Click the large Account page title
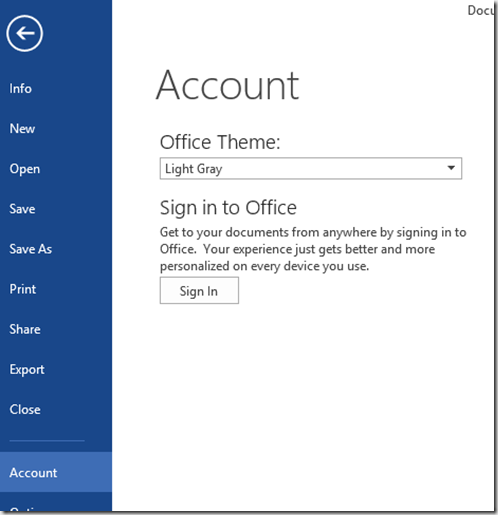 228,85
